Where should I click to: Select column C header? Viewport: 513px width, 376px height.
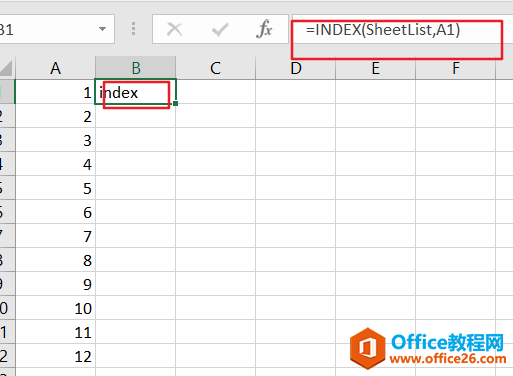pyautogui.click(x=215, y=68)
